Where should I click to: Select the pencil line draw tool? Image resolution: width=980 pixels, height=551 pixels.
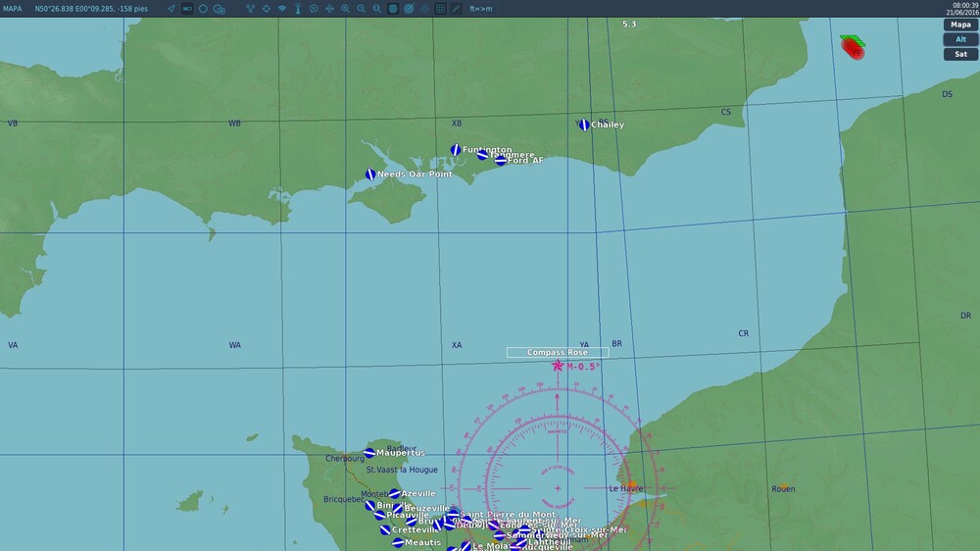(x=457, y=9)
